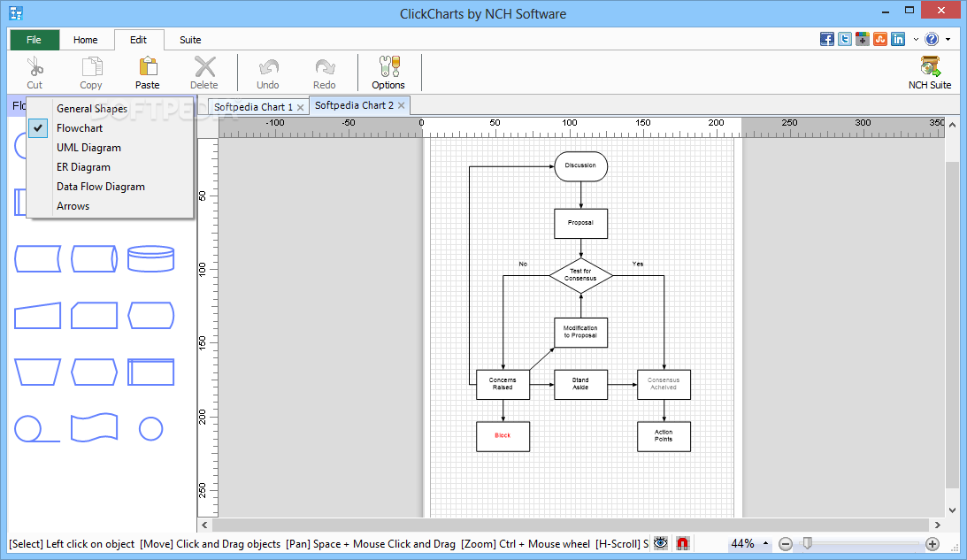Click the LinkedIn share icon
This screenshot has height=560, width=967.
[898, 39]
